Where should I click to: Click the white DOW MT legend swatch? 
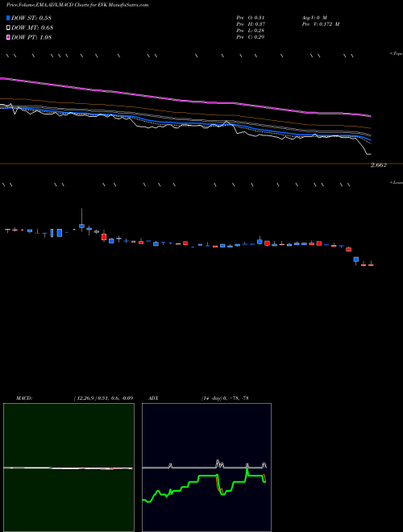(9, 28)
